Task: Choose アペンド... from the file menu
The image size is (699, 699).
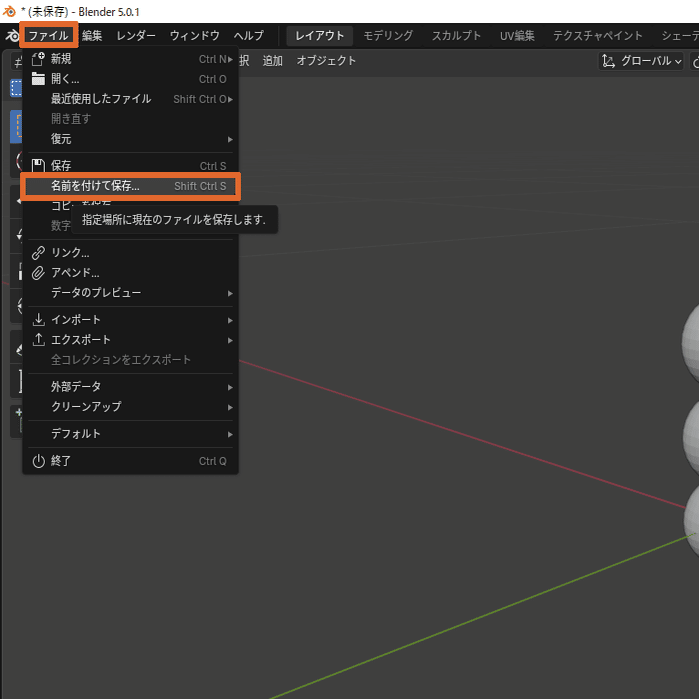Action: point(130,273)
